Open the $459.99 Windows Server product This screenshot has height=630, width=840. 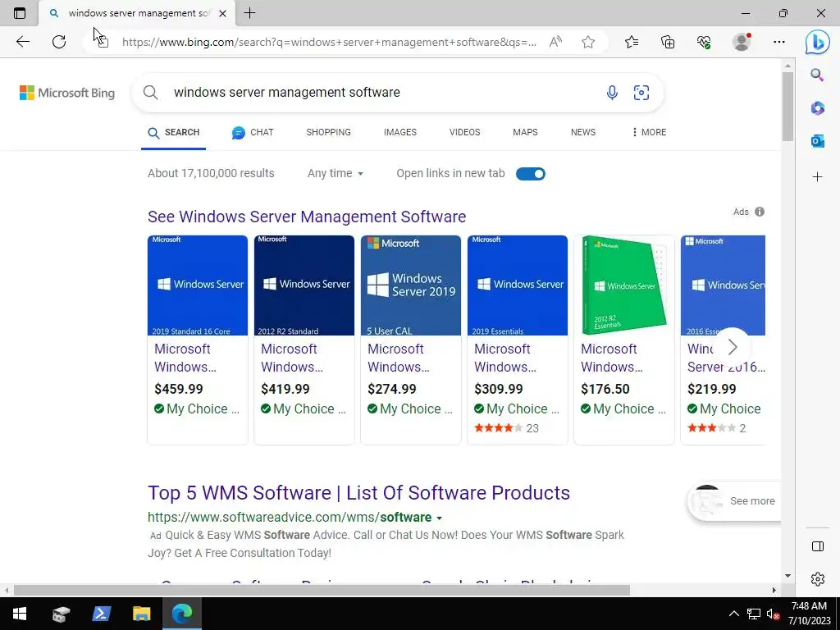[x=198, y=340]
